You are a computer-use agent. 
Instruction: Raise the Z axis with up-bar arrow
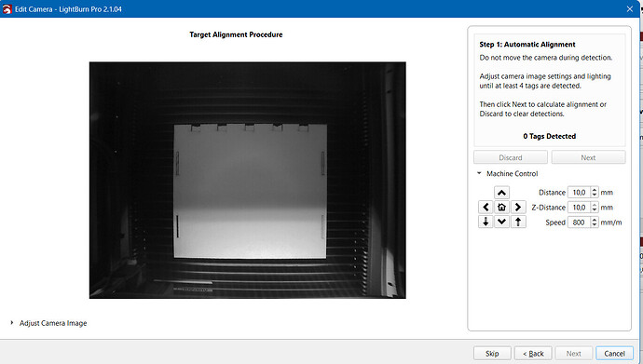[518, 222]
